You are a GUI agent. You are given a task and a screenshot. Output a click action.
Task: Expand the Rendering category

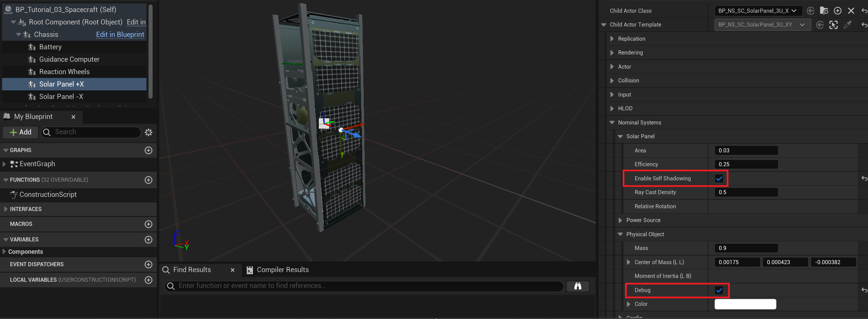(x=612, y=53)
